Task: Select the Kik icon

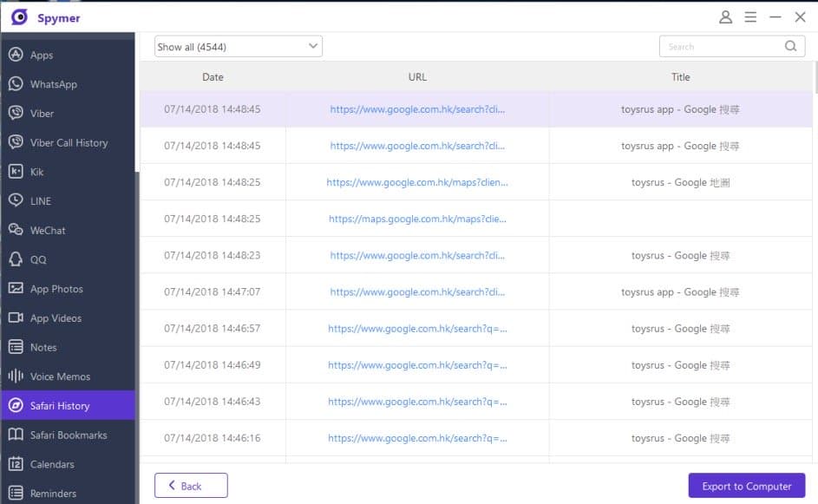Action: 16,171
